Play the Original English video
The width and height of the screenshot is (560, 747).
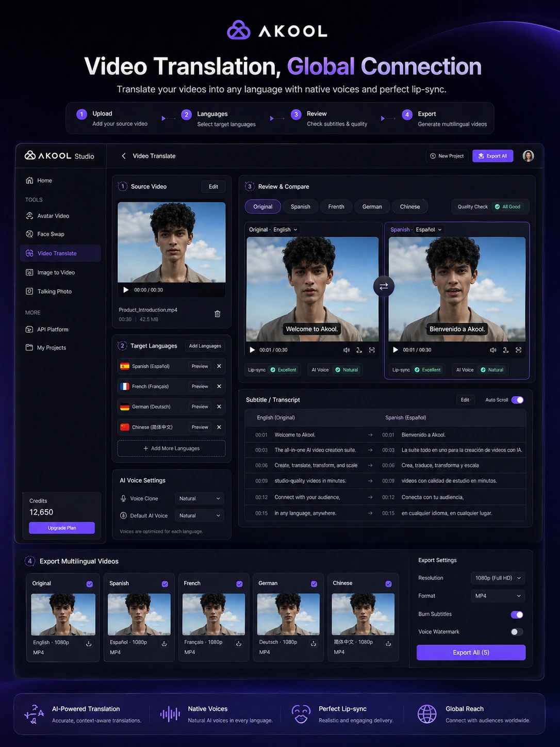pos(252,350)
